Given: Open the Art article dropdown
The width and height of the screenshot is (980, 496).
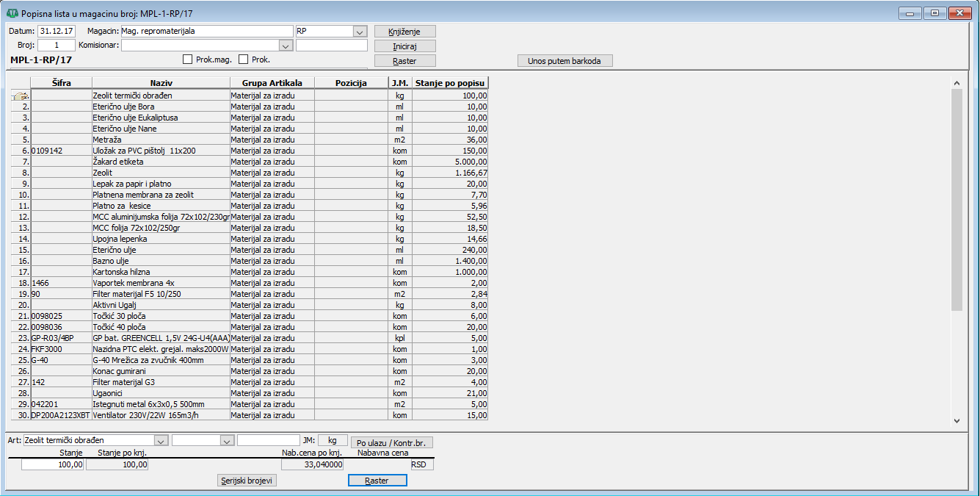Looking at the screenshot, I should click(x=161, y=441).
